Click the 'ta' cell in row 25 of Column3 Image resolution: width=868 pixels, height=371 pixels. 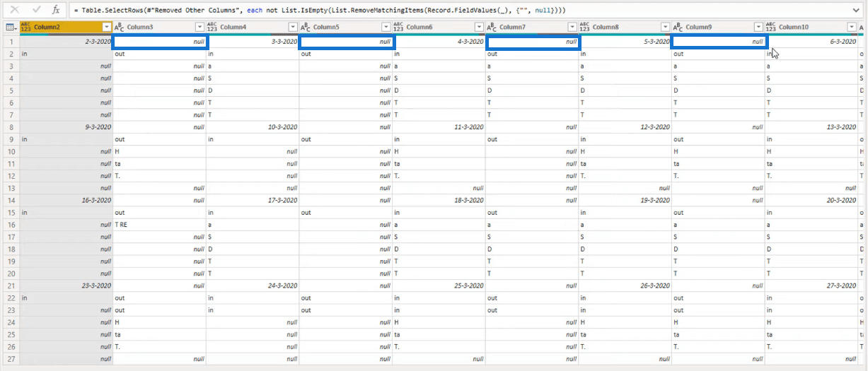[159, 334]
